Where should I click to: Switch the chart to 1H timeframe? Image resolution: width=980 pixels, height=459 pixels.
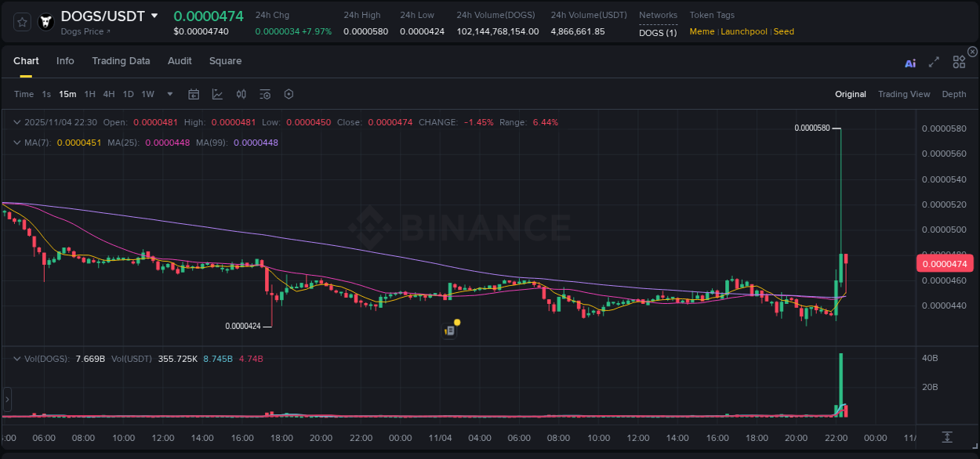point(89,94)
